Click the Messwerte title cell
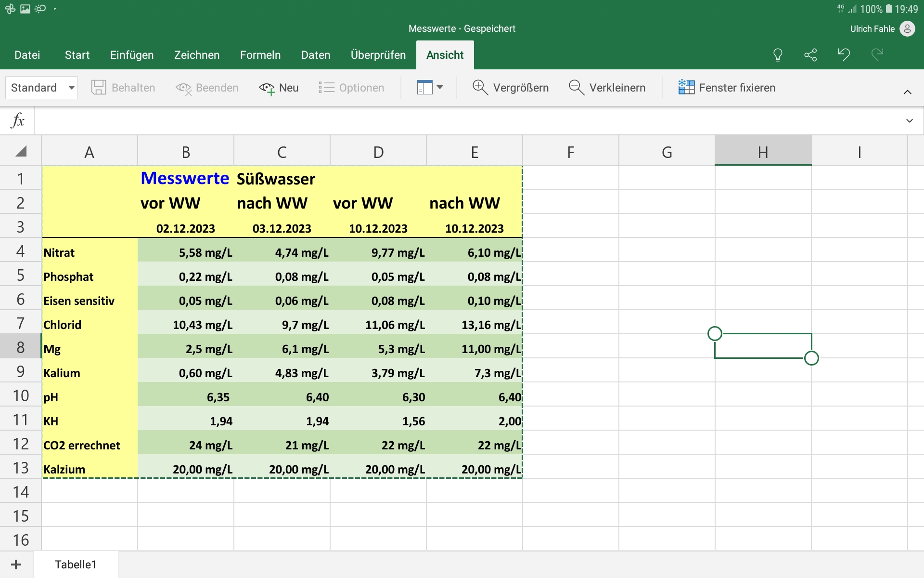Image resolution: width=924 pixels, height=578 pixels. tap(186, 178)
